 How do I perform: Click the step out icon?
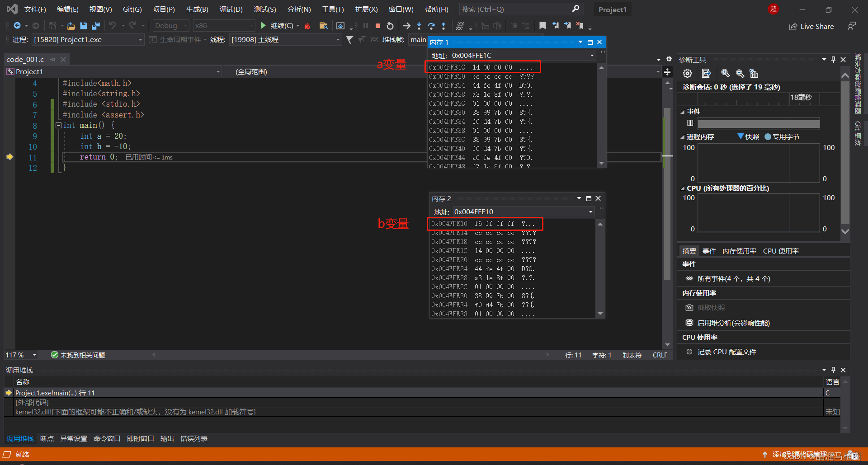[443, 26]
